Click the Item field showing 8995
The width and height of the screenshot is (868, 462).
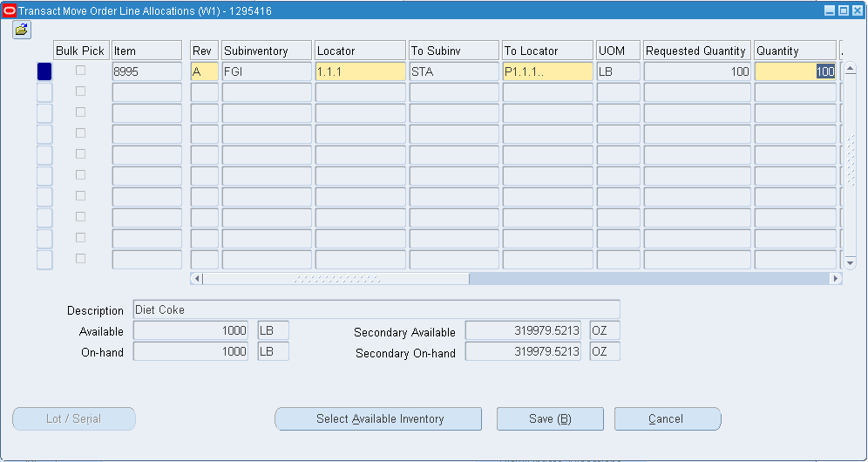click(x=146, y=71)
